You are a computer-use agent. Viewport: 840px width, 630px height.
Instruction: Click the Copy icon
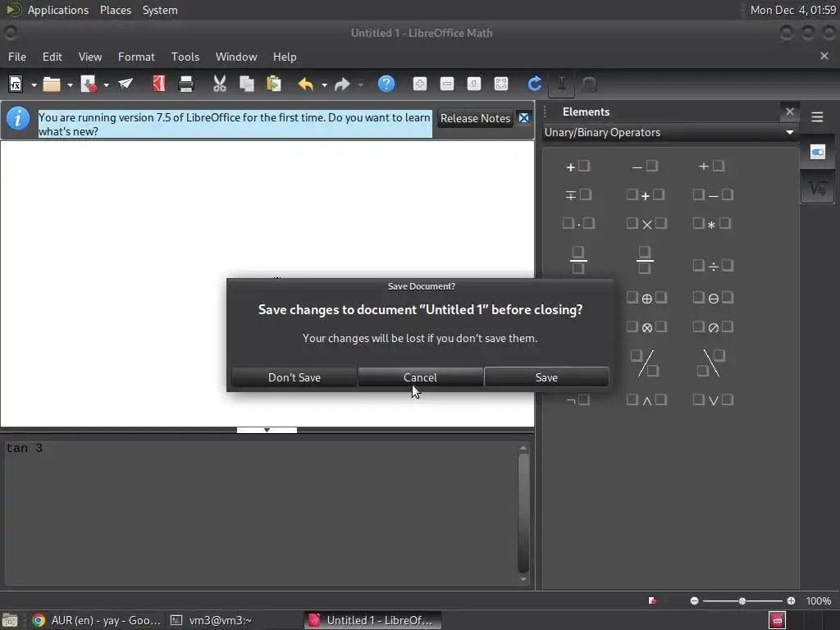(x=246, y=84)
